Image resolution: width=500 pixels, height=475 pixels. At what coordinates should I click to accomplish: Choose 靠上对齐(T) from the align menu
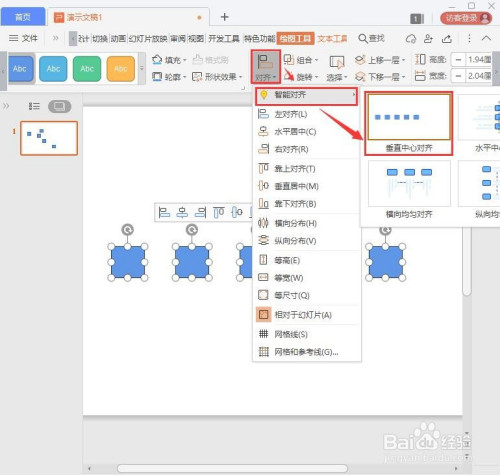point(306,168)
